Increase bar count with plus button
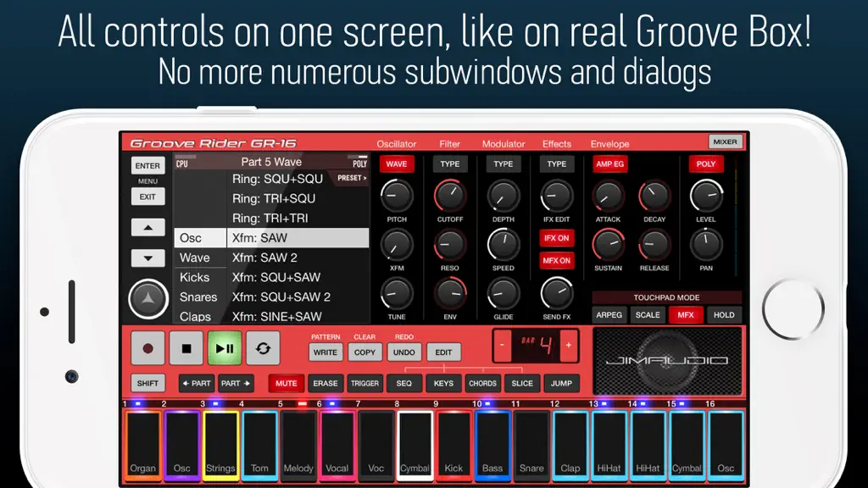This screenshot has width=868, height=488. [x=569, y=346]
